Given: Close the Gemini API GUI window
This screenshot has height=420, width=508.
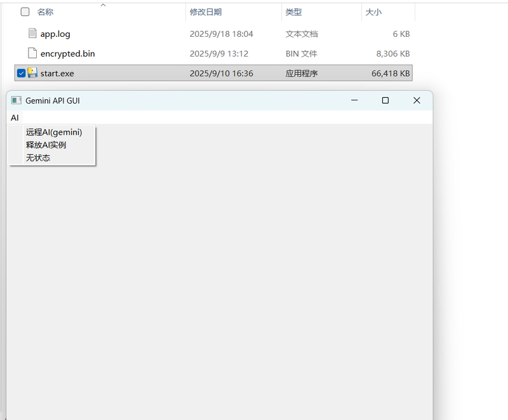Looking at the screenshot, I should 417,100.
